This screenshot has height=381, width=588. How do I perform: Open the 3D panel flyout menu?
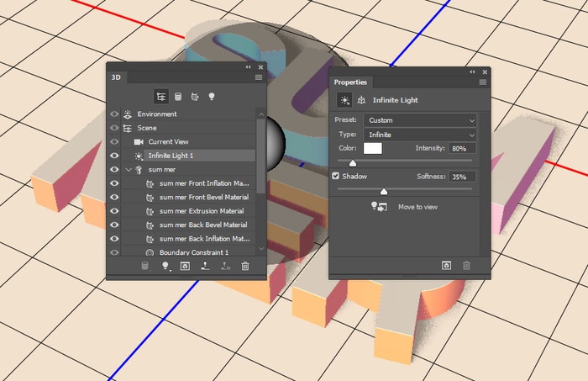pyautogui.click(x=259, y=77)
